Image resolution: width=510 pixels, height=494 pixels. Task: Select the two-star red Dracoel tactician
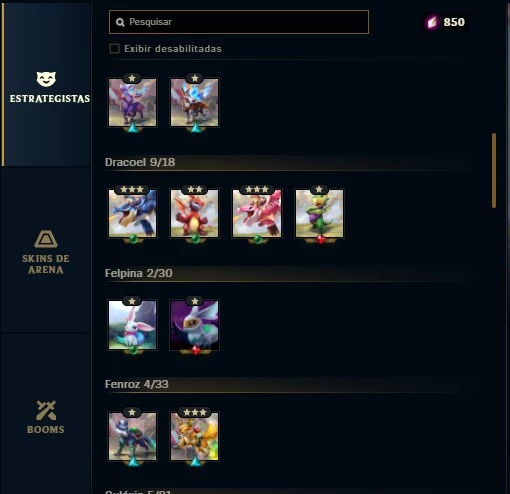click(195, 213)
